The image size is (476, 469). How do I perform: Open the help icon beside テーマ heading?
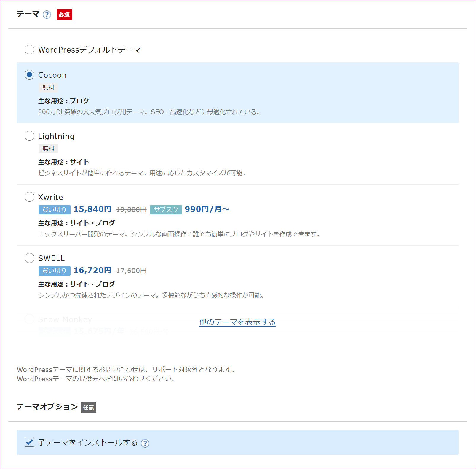point(47,15)
